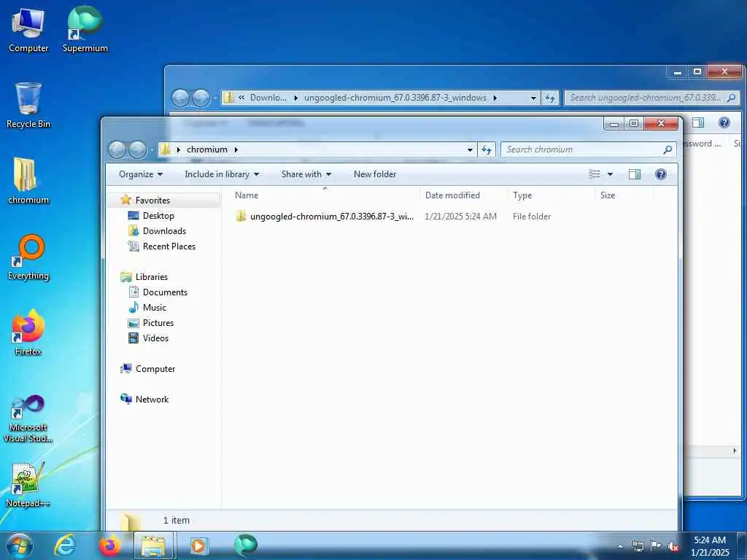Viewport: 747px width, 560px height.
Task: Select the Notepad++ desktop shortcut
Action: [x=28, y=484]
